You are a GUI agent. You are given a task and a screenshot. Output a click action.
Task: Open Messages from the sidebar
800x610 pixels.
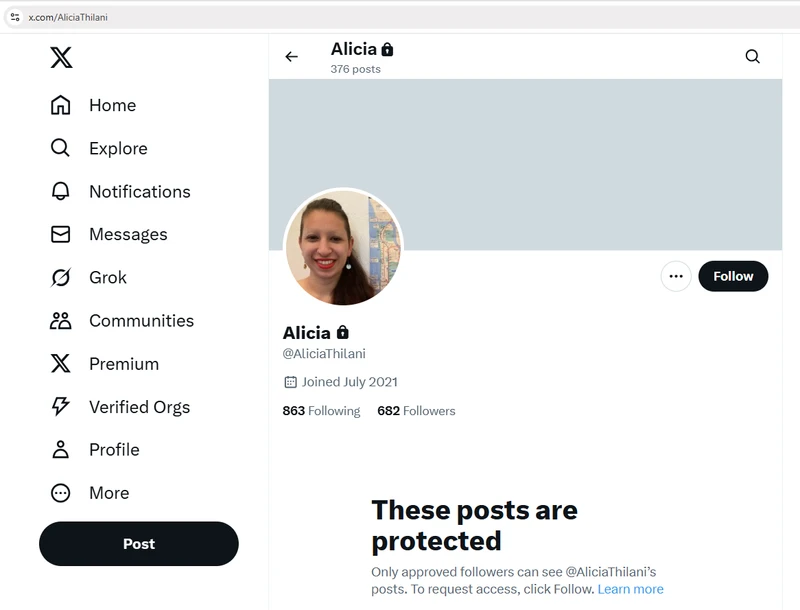(x=127, y=234)
